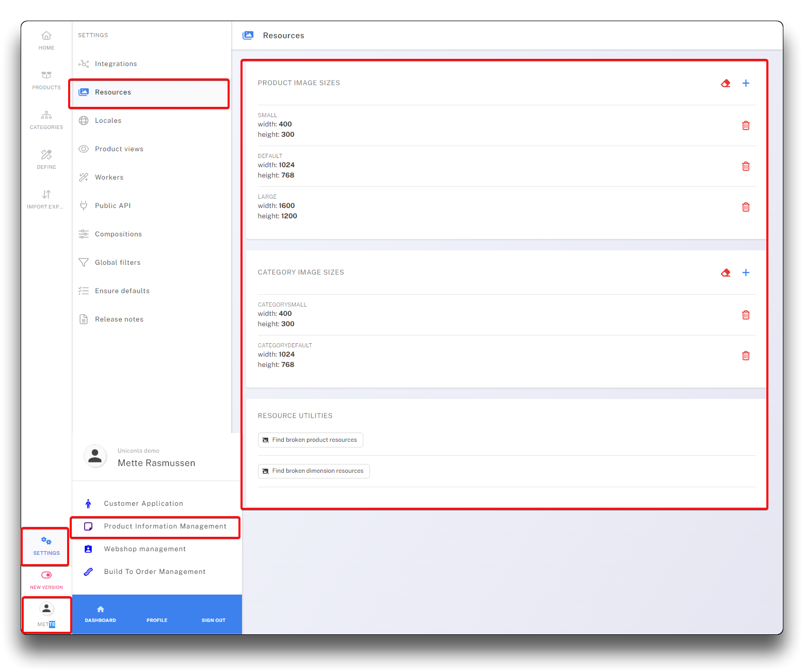Viewport: 804px width, 672px height.
Task: Click the plus icon in Product Image Sizes
Action: 746,83
